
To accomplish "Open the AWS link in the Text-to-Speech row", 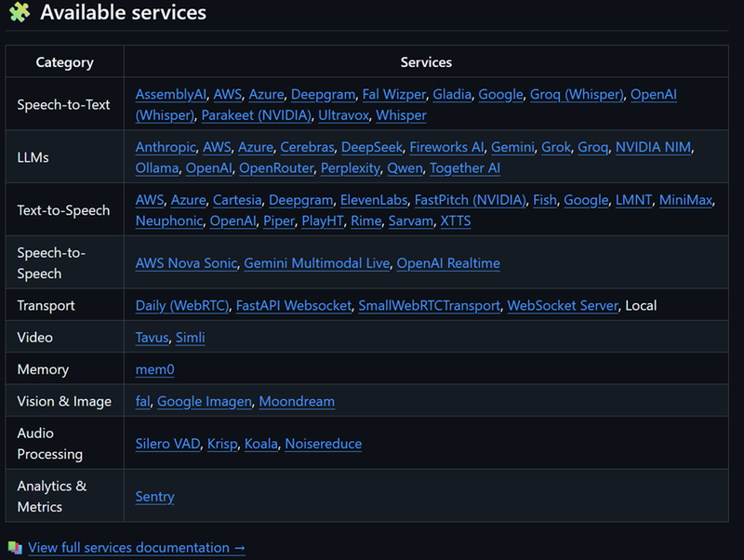I will (x=150, y=200).
